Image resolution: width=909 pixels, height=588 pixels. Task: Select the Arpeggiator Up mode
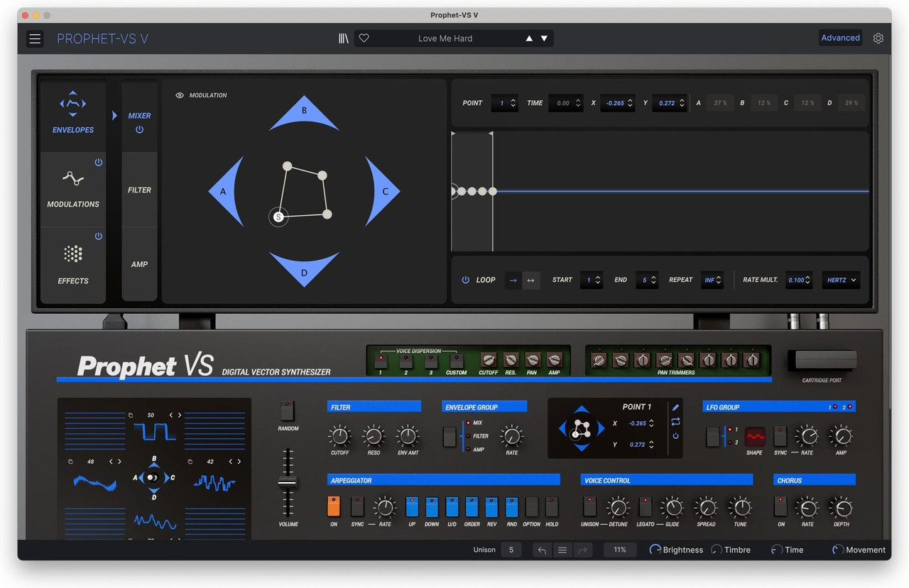tap(412, 506)
